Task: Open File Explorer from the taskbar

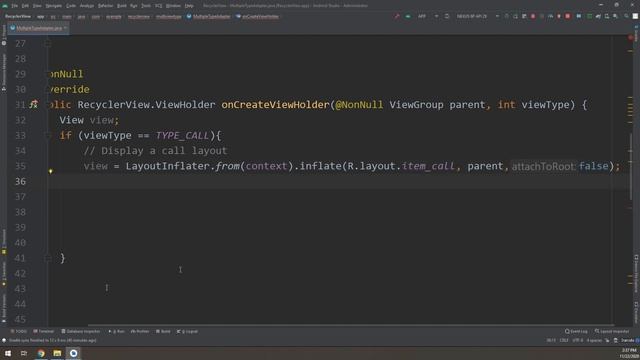Action: coord(57,353)
